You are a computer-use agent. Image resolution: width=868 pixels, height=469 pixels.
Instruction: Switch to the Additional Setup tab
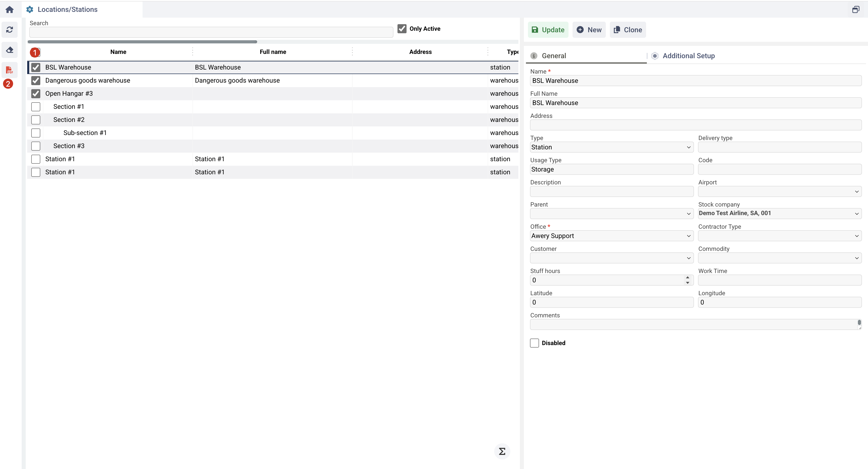(688, 56)
